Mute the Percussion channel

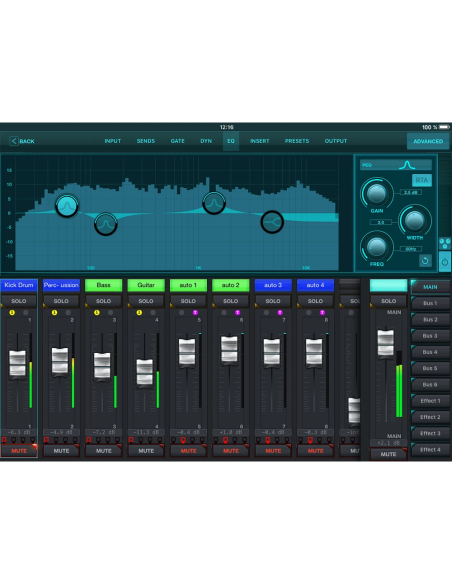coord(61,451)
